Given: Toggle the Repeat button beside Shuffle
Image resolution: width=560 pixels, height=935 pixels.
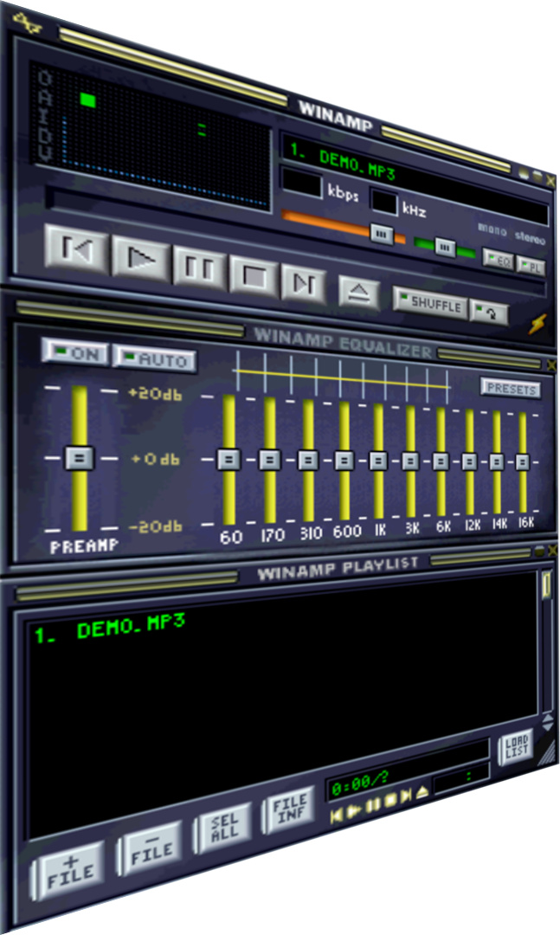Looking at the screenshot, I should (x=490, y=313).
